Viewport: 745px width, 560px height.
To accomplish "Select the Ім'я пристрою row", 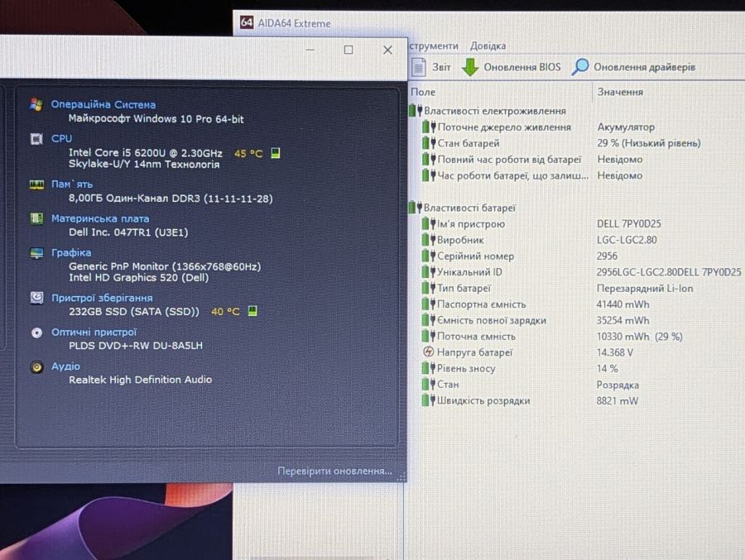I will pyautogui.click(x=541, y=223).
